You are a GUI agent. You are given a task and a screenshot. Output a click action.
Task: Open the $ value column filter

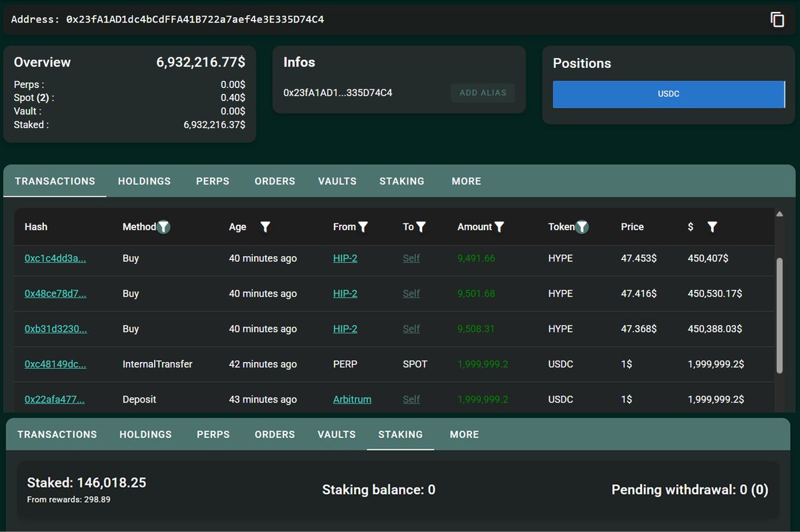click(x=712, y=227)
